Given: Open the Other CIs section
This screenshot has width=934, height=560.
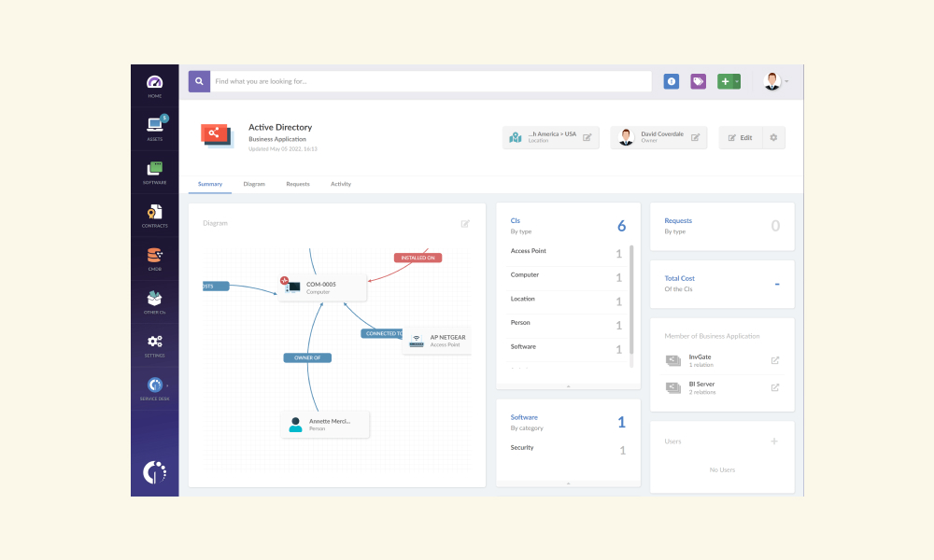Looking at the screenshot, I should (x=154, y=302).
